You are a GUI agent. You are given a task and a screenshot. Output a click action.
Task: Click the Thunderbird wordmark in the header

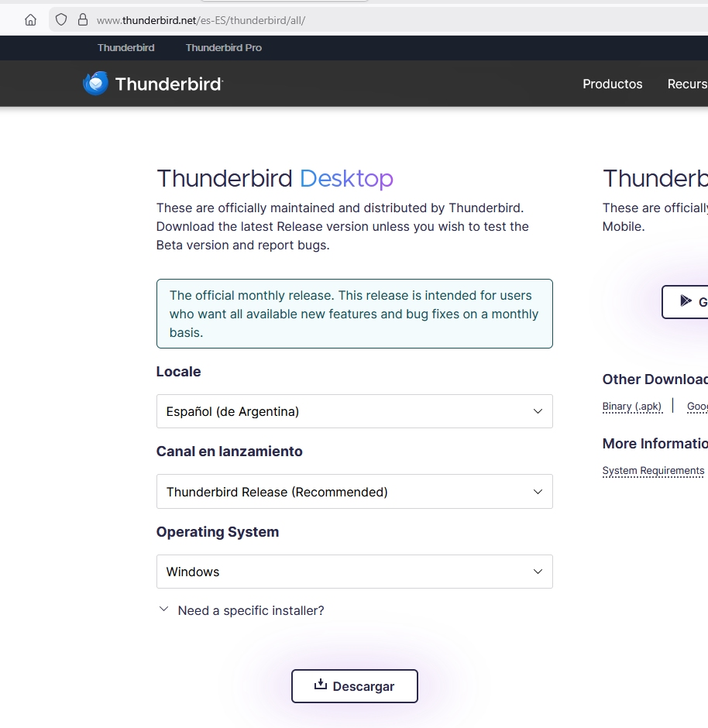pos(169,84)
